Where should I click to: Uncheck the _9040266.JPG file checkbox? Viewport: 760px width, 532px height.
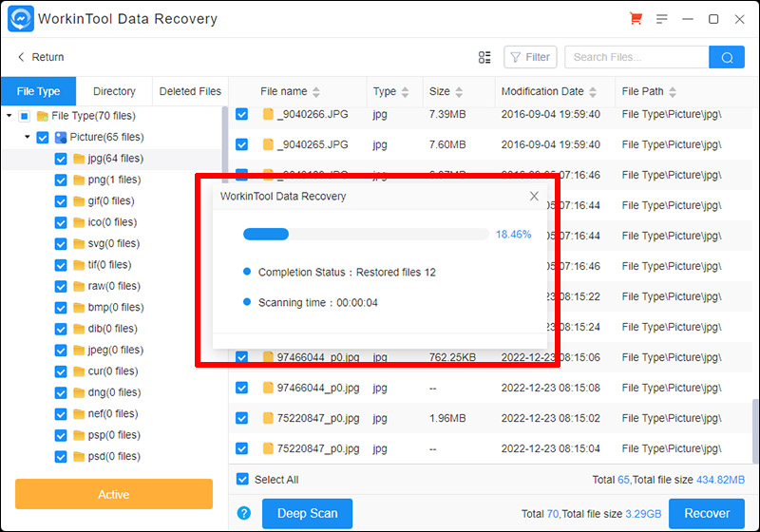point(242,114)
